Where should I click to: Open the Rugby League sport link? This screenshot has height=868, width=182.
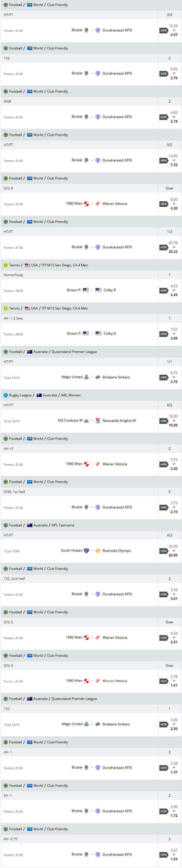20,395
